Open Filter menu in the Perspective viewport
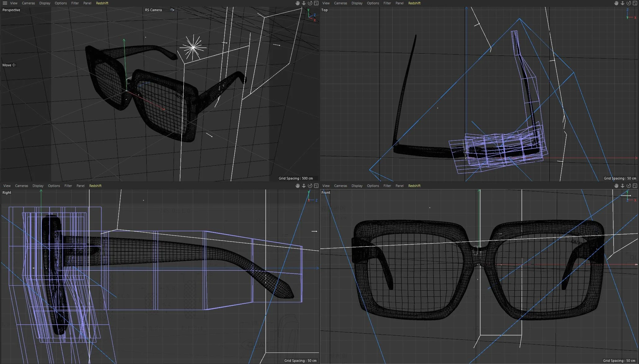Viewport: 639px width, 364px height. coord(75,3)
